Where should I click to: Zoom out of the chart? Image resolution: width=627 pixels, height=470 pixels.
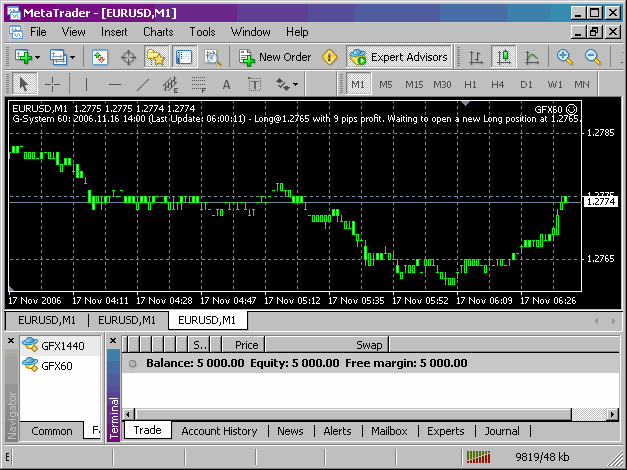(593, 57)
